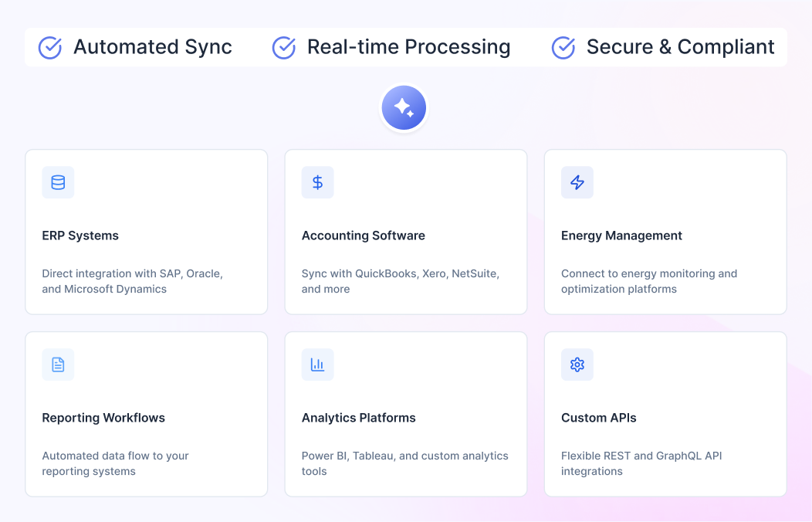Viewport: 812px width, 522px height.
Task: Click the gear icon for Custom APIs
Action: click(577, 364)
